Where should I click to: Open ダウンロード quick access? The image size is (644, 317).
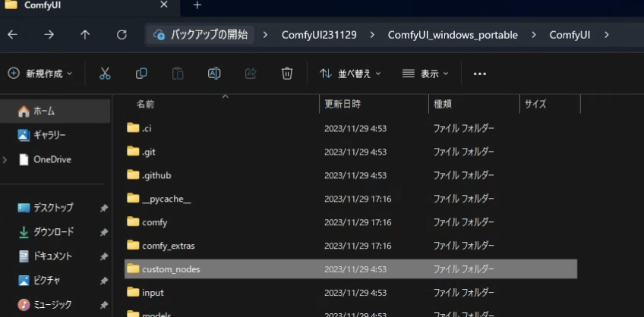click(55, 232)
